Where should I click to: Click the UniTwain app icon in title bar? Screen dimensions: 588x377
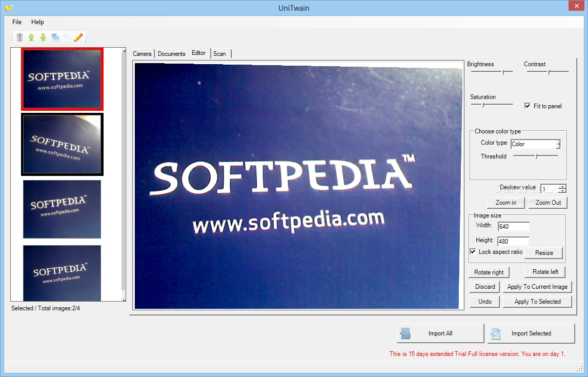pos(9,8)
